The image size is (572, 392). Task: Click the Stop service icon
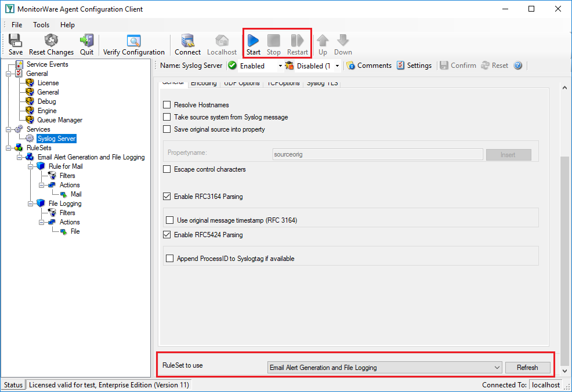click(274, 45)
